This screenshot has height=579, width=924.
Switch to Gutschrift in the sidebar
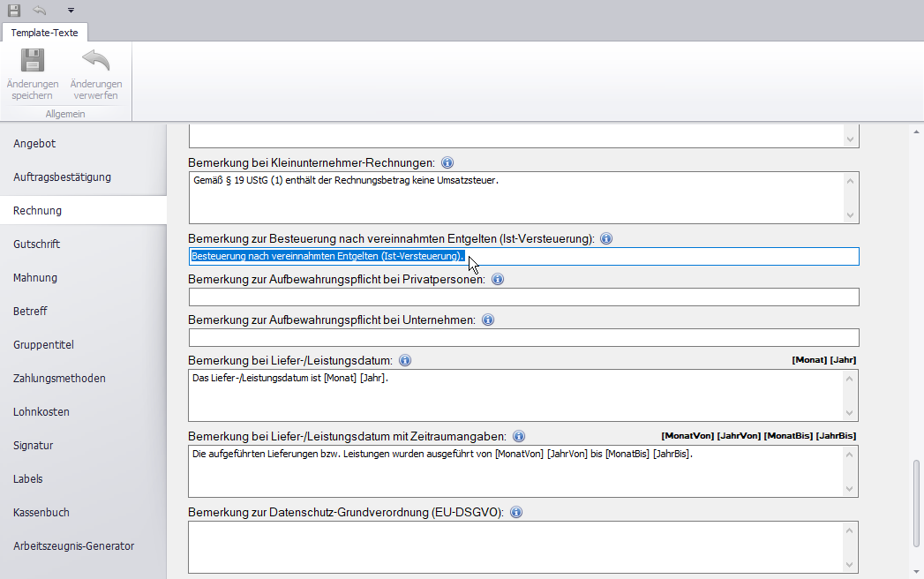point(37,244)
